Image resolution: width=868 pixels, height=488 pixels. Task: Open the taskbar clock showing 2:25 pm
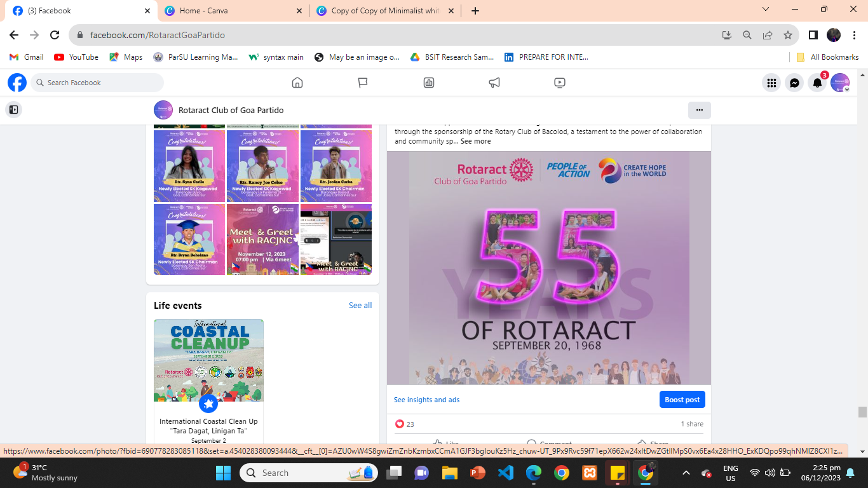click(x=821, y=473)
